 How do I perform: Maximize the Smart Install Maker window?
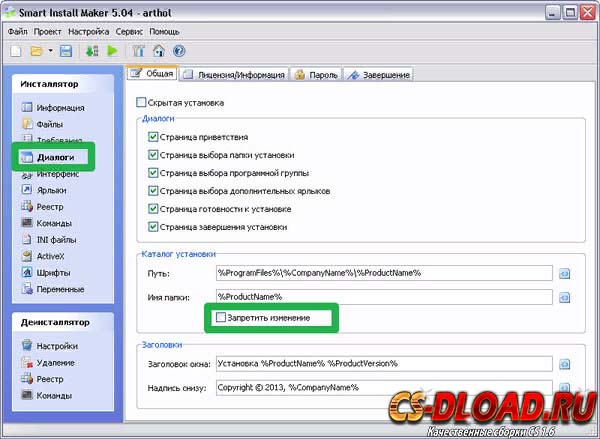[x=570, y=13]
